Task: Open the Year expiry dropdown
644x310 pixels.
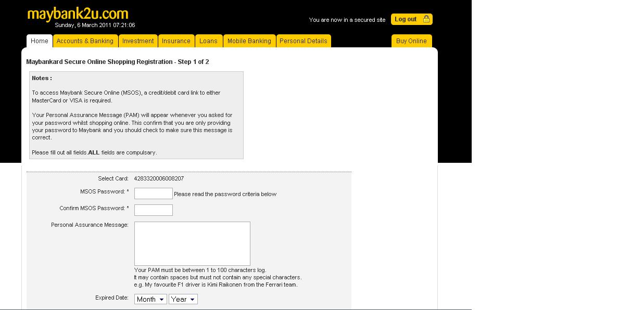Action: click(x=183, y=299)
